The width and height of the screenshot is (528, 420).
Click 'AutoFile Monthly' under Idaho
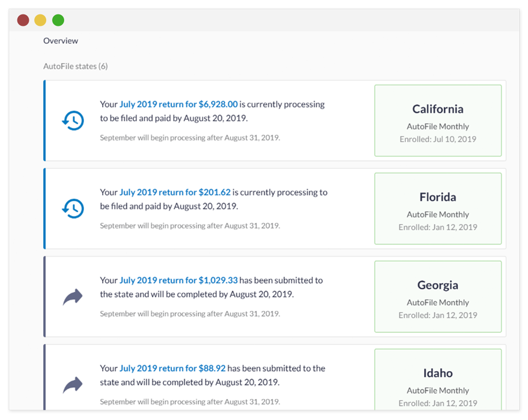[438, 390]
